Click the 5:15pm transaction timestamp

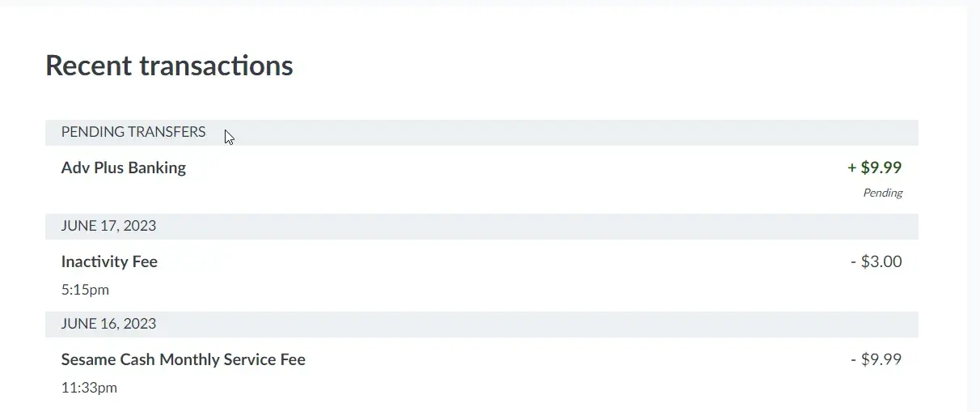85,290
